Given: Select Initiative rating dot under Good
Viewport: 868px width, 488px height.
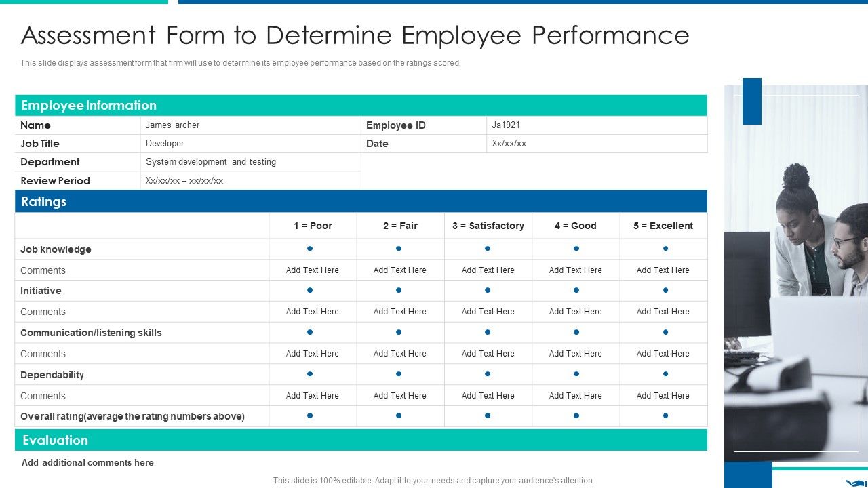Looking at the screenshot, I should click(x=576, y=290).
